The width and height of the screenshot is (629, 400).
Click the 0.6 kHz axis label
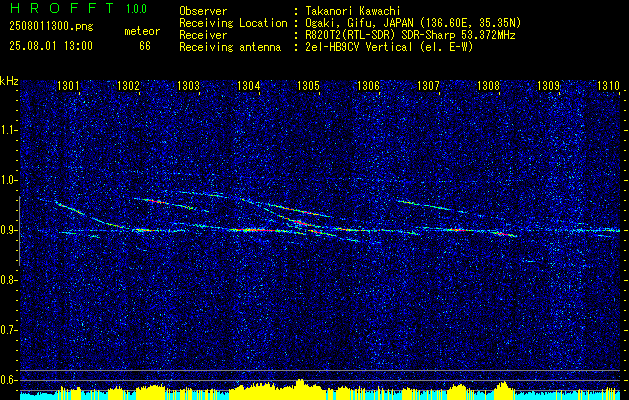pos(9,380)
